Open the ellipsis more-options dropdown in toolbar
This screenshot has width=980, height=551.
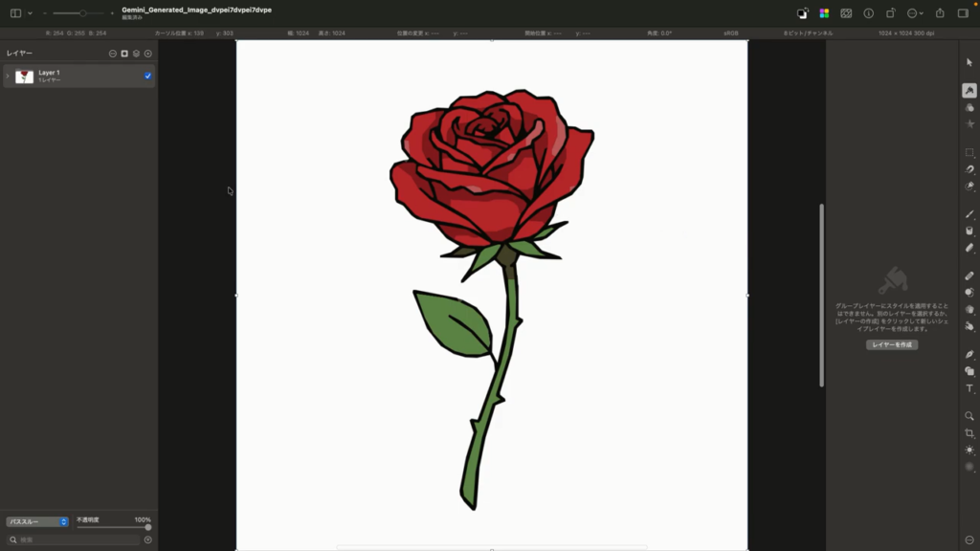pyautogui.click(x=914, y=13)
